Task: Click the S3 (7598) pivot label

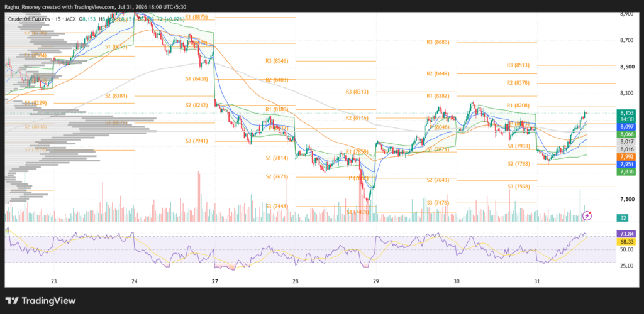Action: pyautogui.click(x=518, y=187)
